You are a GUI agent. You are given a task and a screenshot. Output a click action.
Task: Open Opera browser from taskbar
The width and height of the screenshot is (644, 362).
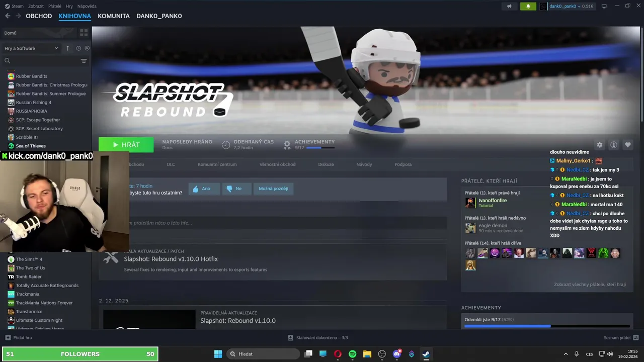pos(338,354)
